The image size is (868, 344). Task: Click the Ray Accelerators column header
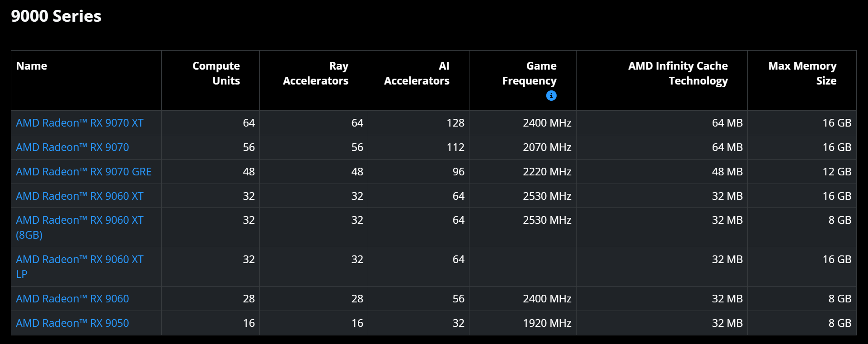click(315, 73)
